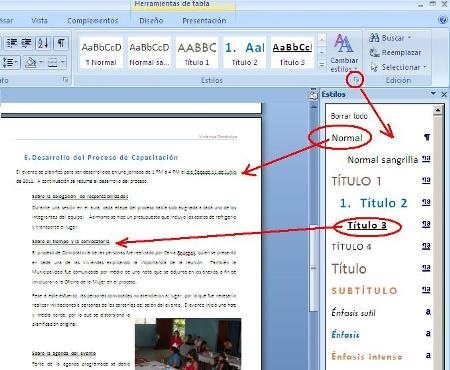The image size is (450, 370).
Task: Close the Estilos pane
Action: pos(444,94)
